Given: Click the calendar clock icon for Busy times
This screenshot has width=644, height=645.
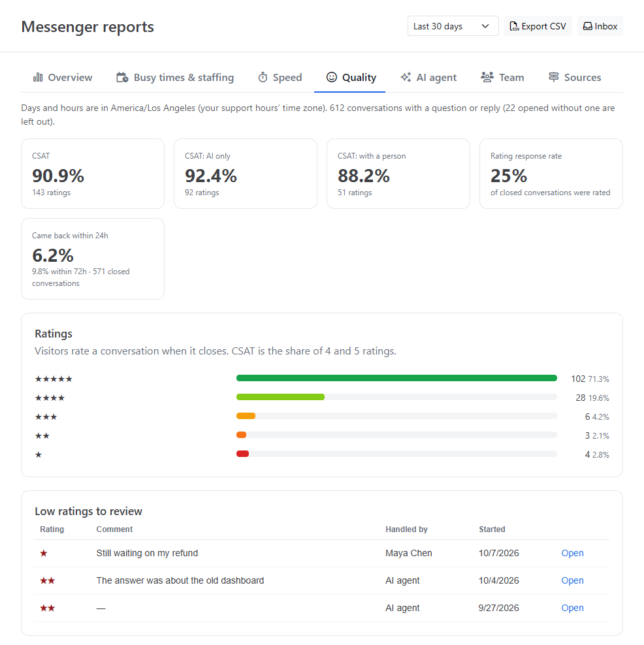Looking at the screenshot, I should pos(122,77).
